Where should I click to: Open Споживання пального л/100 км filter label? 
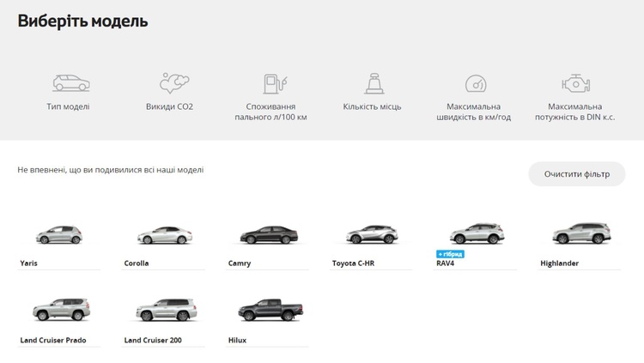pos(270,112)
